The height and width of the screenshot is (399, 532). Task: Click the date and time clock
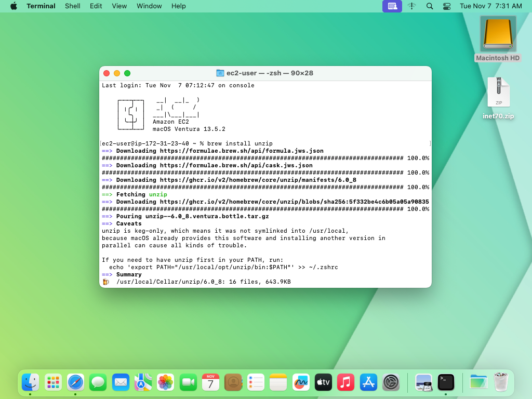click(x=490, y=6)
